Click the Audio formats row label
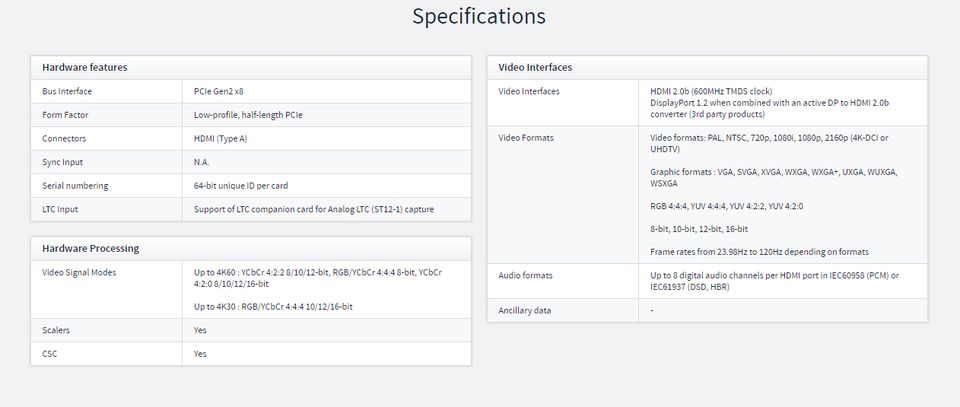The width and height of the screenshot is (960, 407). (x=525, y=275)
